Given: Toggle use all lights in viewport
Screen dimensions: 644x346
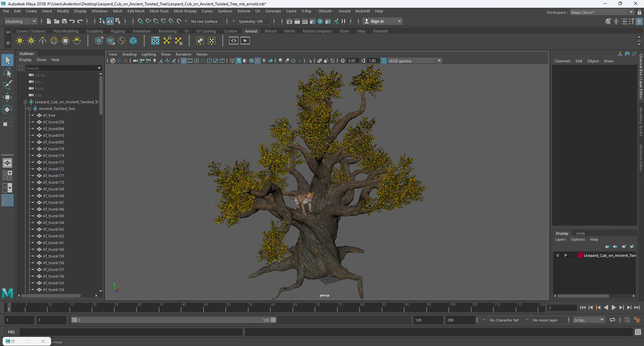Looking at the screenshot, I should [x=264, y=61].
